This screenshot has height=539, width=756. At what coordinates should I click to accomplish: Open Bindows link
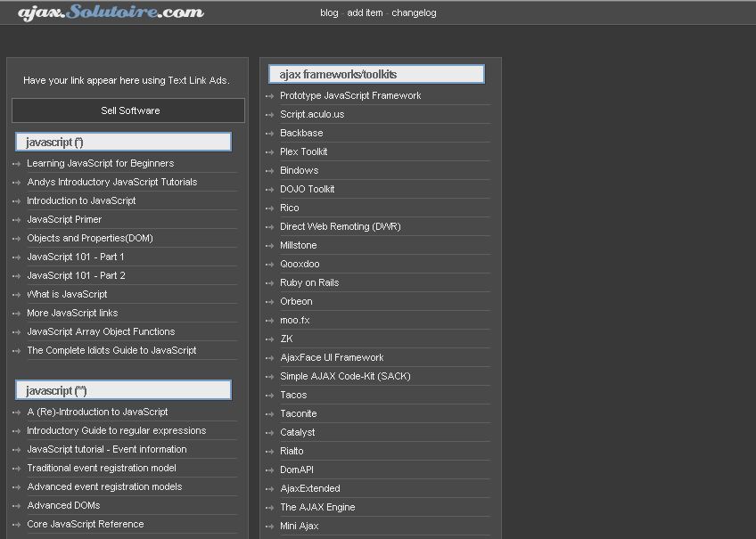pos(299,170)
